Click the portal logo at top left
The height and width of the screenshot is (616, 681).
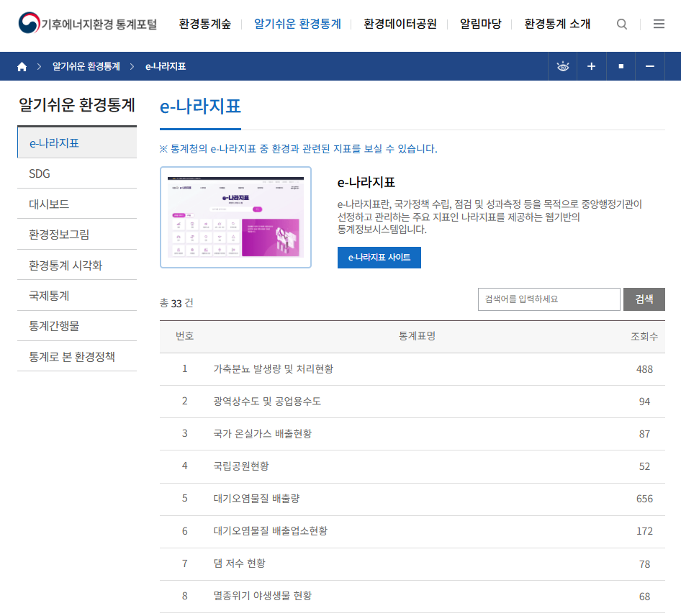coord(88,24)
